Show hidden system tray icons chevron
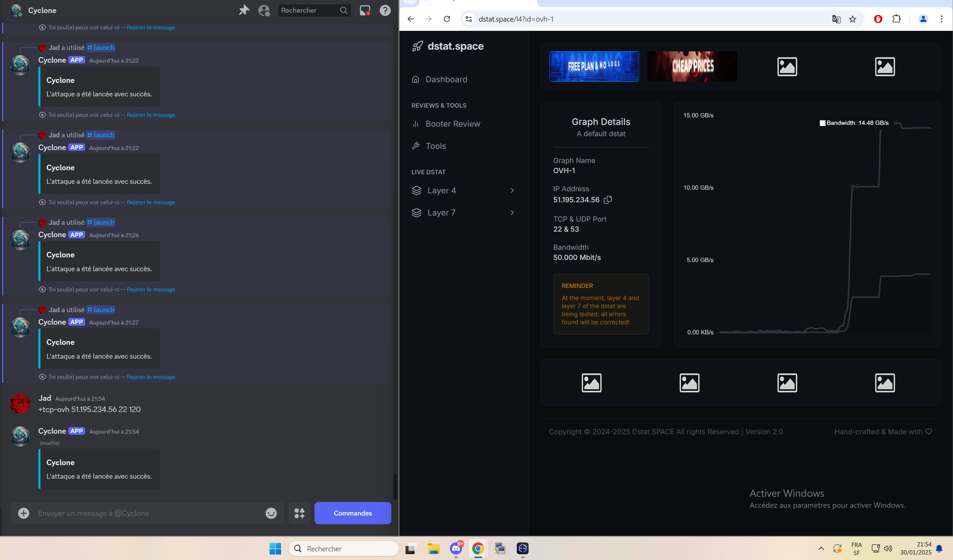The image size is (953, 560). pos(821,548)
